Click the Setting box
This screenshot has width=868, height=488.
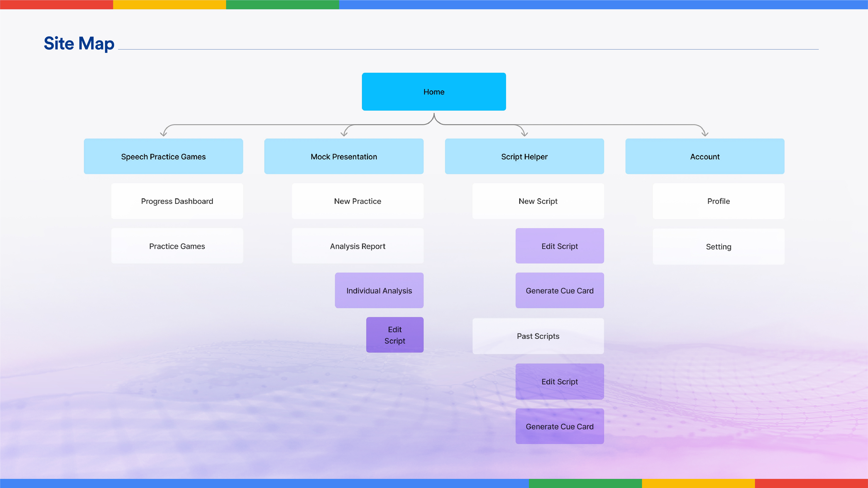coord(718,247)
